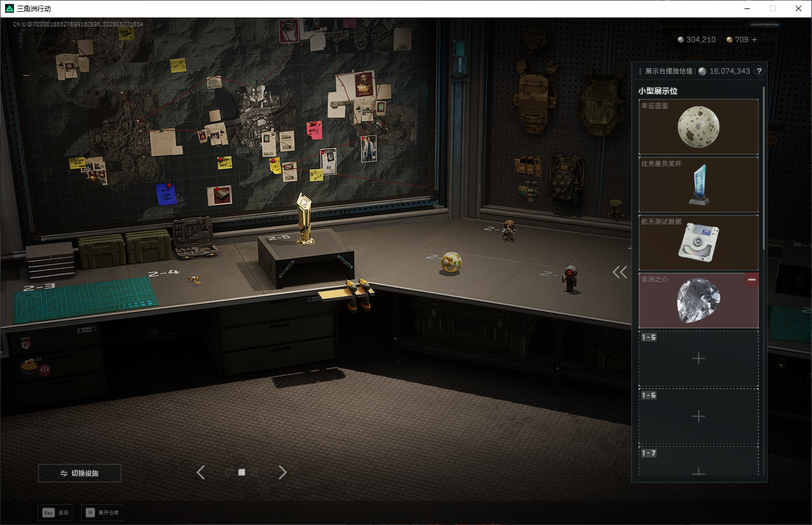This screenshot has width=812, height=525.
Task: Select the 航天测试数据 display slot
Action: pos(698,243)
